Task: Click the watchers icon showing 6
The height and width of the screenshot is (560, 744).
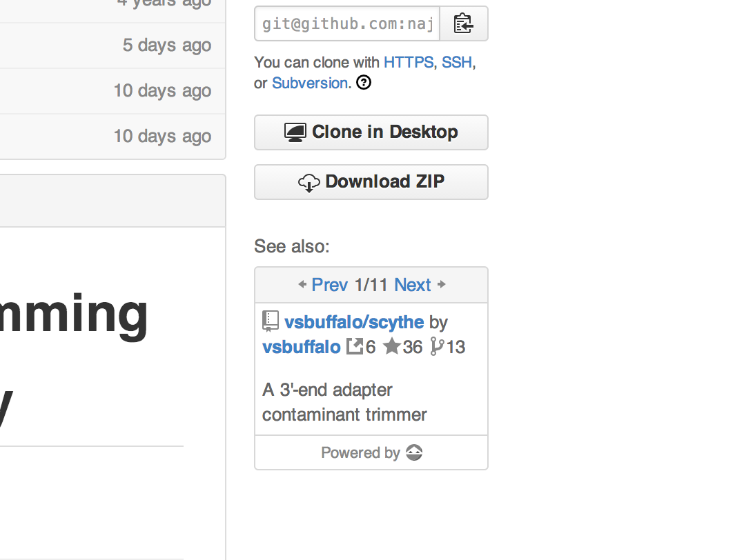Action: click(x=355, y=346)
